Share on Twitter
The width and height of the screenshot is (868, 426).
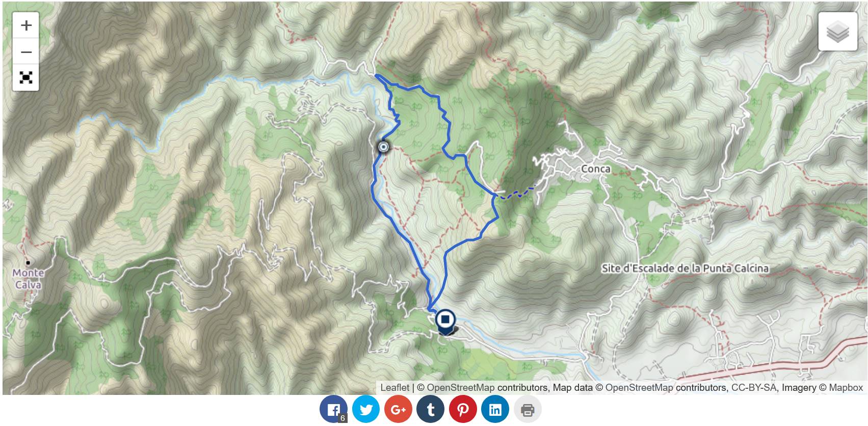point(366,409)
